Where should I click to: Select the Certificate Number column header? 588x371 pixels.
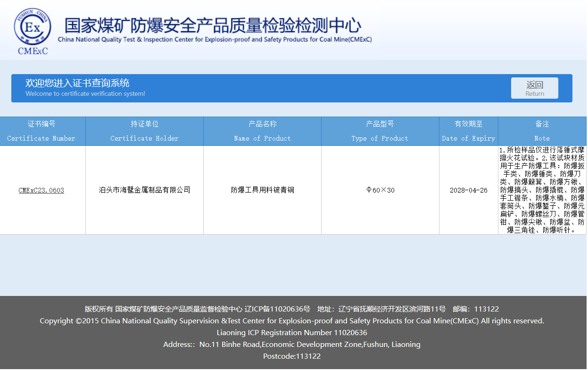[42, 131]
